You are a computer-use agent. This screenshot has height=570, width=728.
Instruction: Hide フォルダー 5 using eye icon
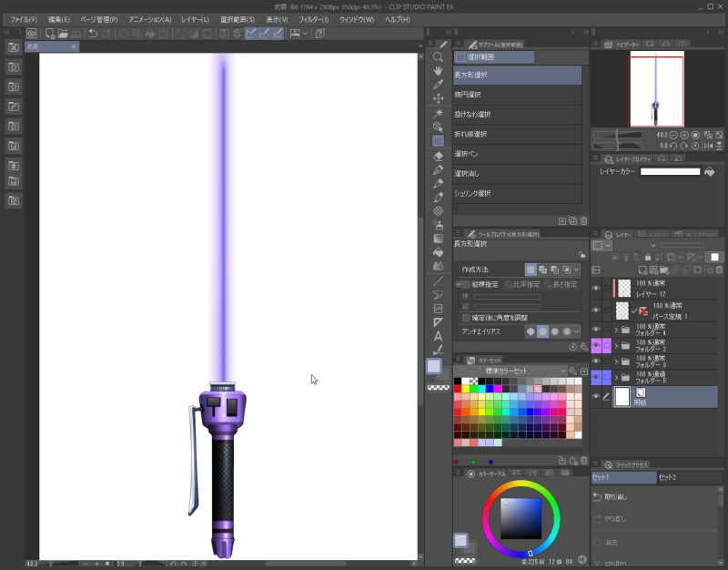[596, 377]
